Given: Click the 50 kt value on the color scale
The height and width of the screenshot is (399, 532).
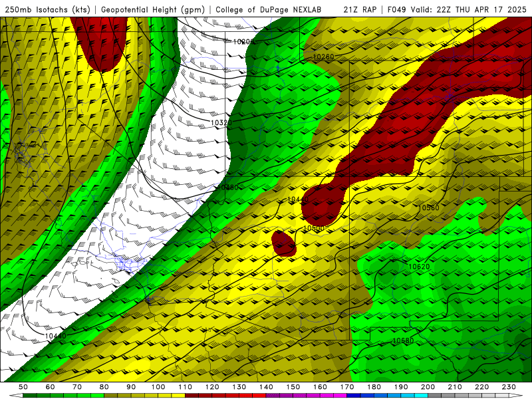Looking at the screenshot, I should coord(23,387).
